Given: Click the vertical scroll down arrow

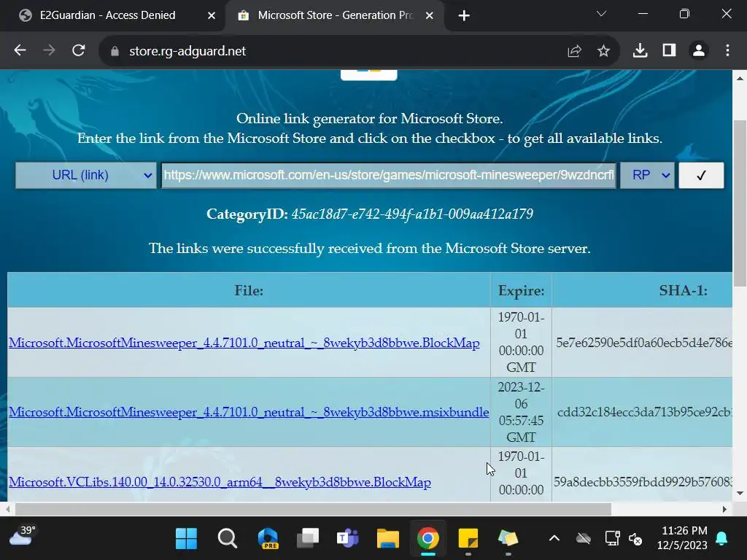Looking at the screenshot, I should point(740,494).
